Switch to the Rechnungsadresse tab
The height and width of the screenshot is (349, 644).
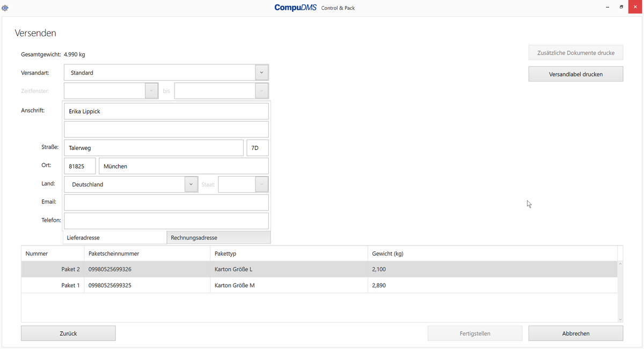coord(218,237)
